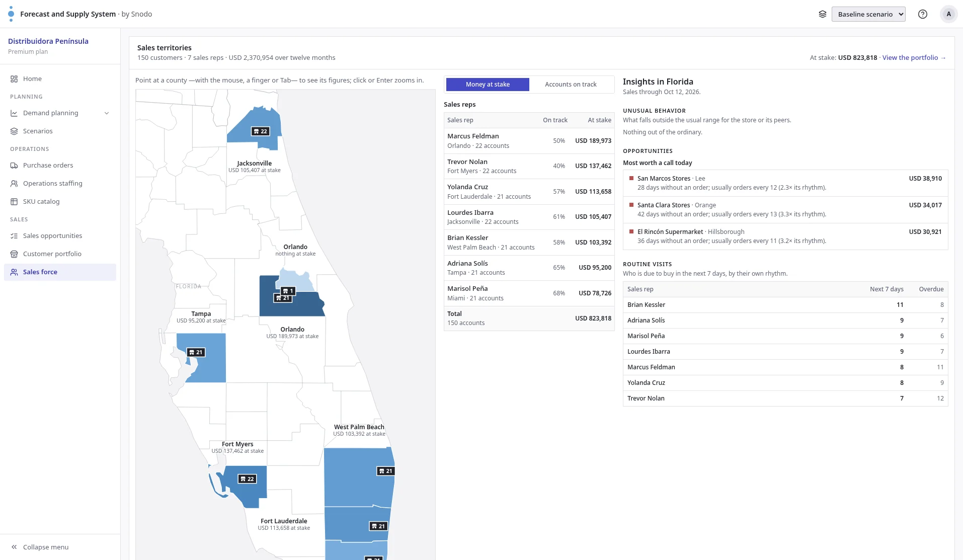The image size is (963, 560).
Task: Click the Overdue column header
Action: (x=931, y=289)
